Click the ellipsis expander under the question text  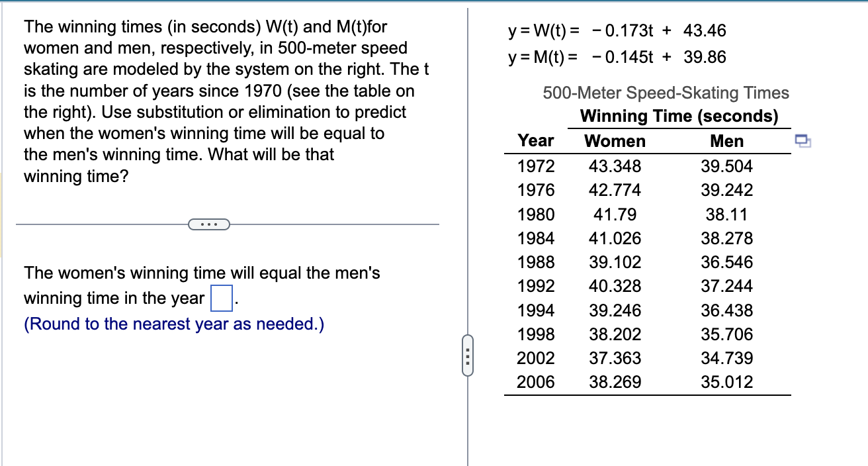point(209,225)
